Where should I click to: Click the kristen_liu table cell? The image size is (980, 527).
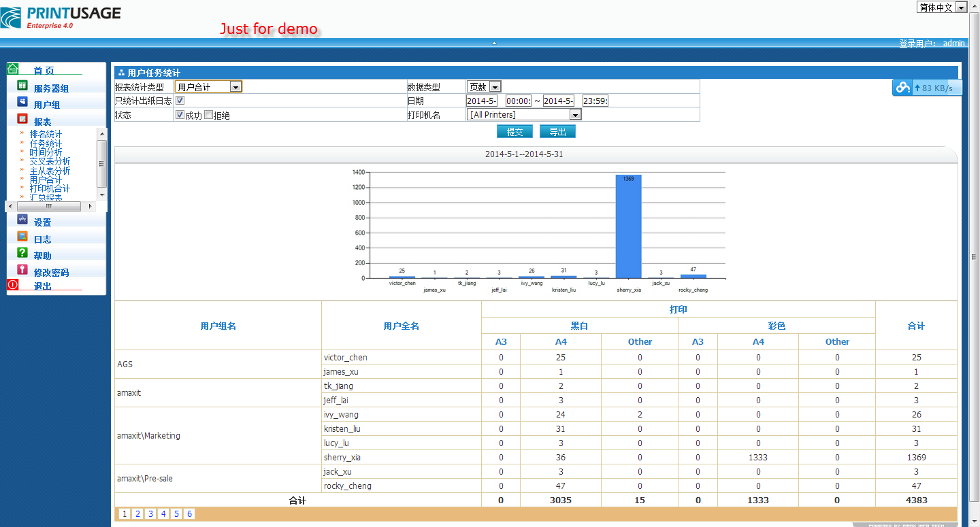(x=402, y=428)
